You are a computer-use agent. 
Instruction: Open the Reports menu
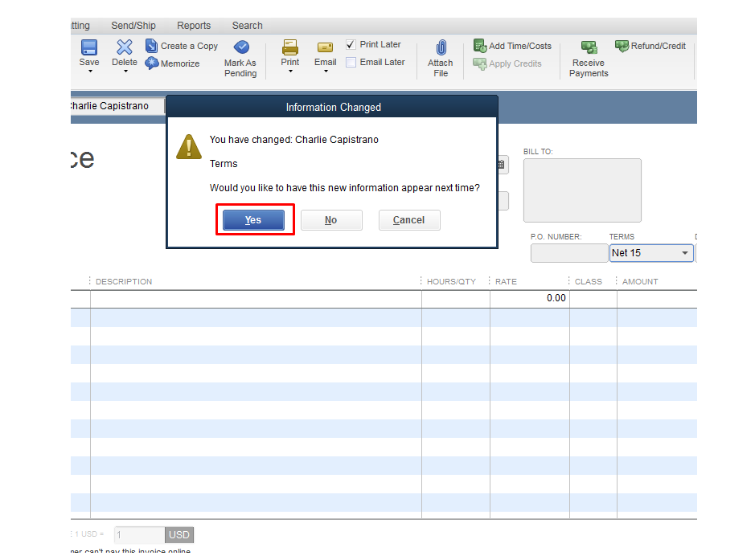(193, 25)
